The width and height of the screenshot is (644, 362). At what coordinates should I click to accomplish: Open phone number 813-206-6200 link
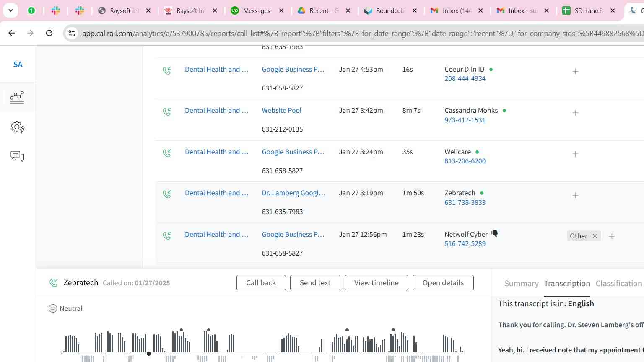pos(465,161)
